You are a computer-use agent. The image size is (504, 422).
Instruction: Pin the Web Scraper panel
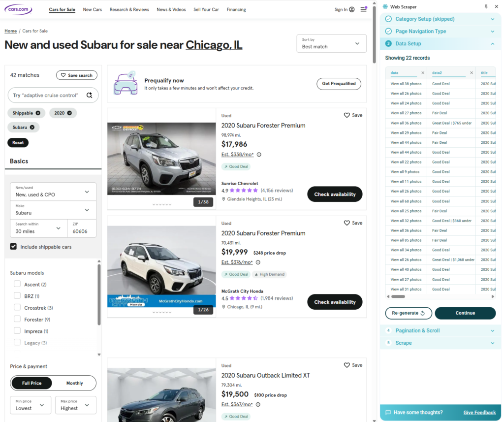coord(486,7)
